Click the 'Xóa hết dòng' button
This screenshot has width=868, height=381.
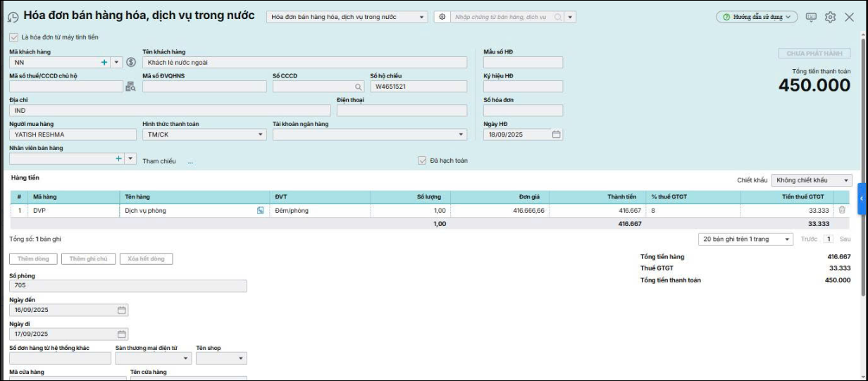pyautogui.click(x=146, y=258)
